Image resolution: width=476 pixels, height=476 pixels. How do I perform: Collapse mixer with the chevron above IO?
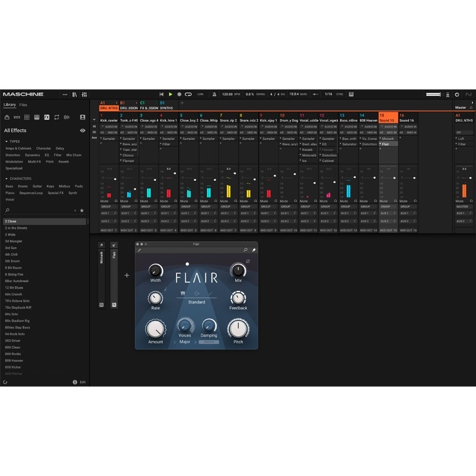[94, 120]
